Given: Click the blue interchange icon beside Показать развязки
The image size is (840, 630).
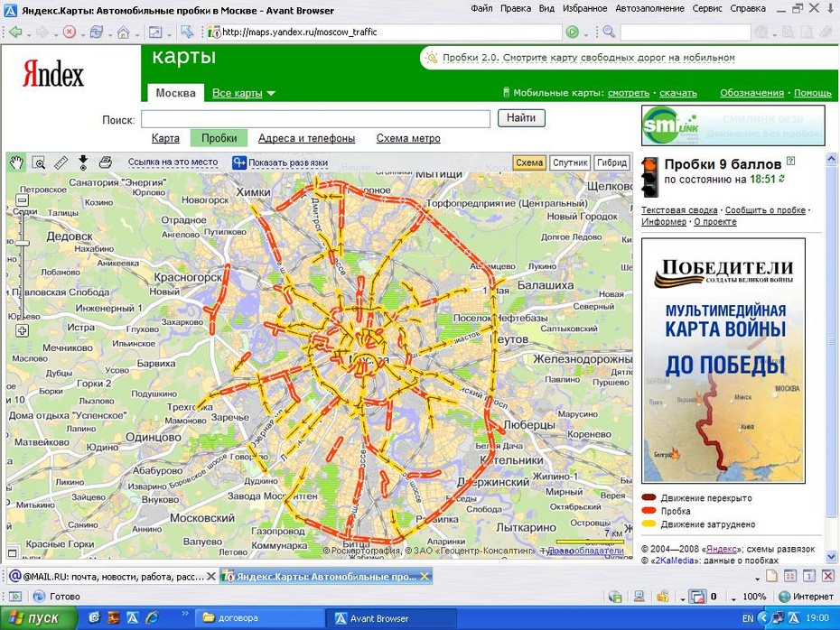Looking at the screenshot, I should click(x=239, y=162).
